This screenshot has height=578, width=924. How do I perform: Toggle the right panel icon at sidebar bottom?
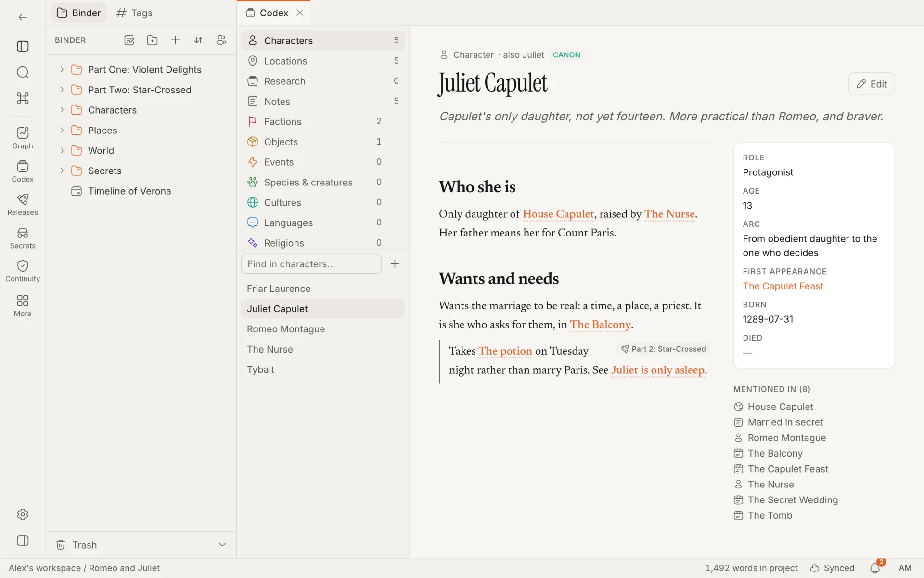23,540
